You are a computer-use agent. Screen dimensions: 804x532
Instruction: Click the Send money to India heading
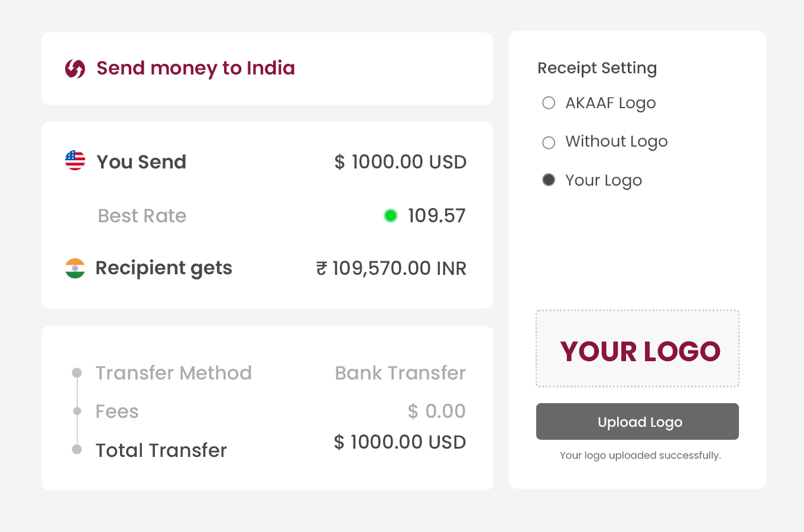(x=196, y=68)
